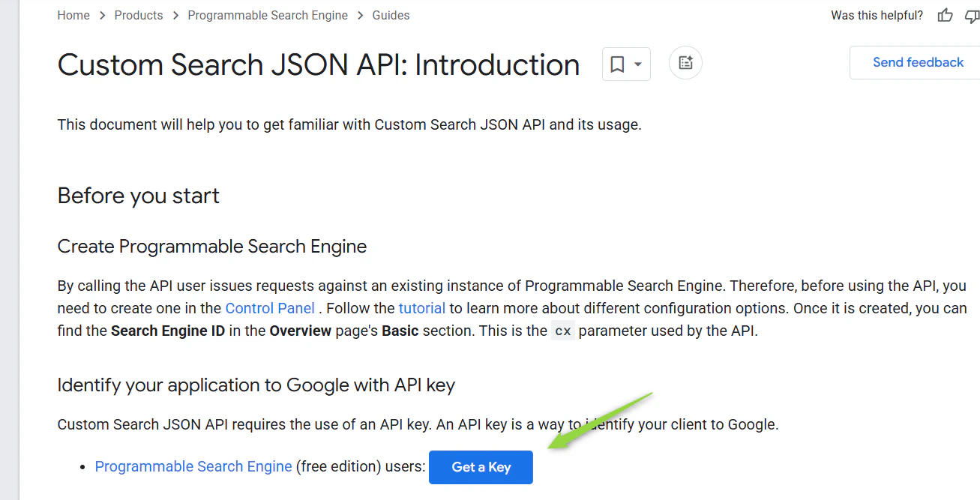The height and width of the screenshot is (500, 980).
Task: Click the Custom Search JSON API title
Action: click(x=318, y=65)
